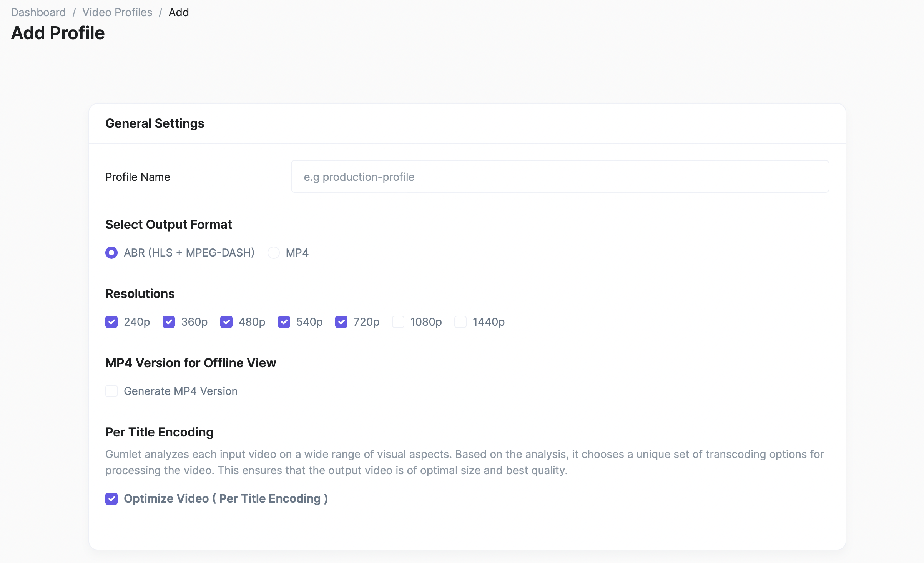Deselect the 720p resolution checkbox

click(341, 322)
